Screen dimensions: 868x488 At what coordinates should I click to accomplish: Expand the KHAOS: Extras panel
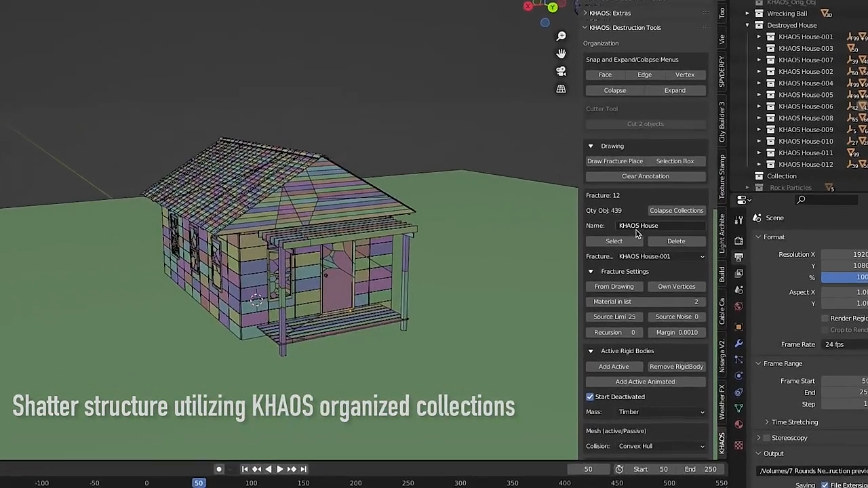tap(585, 14)
